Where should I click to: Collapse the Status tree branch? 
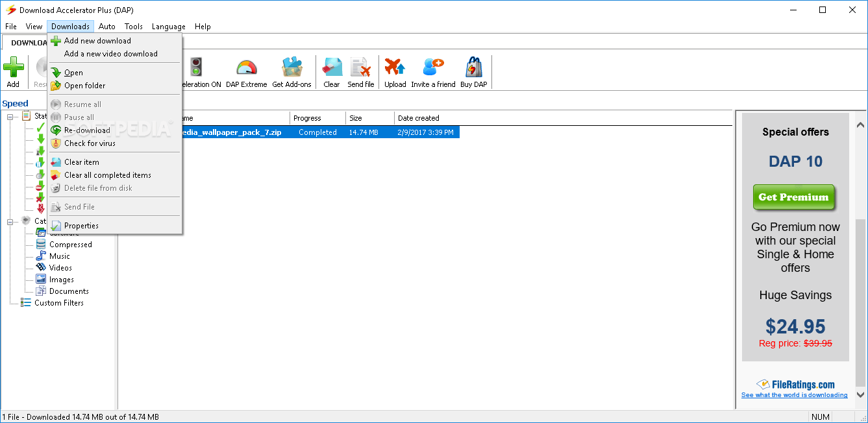pos(10,116)
